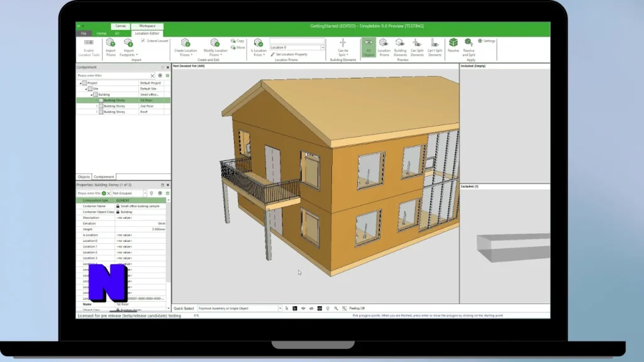
Task: Open the Properties list menu icon
Action: click(x=167, y=194)
